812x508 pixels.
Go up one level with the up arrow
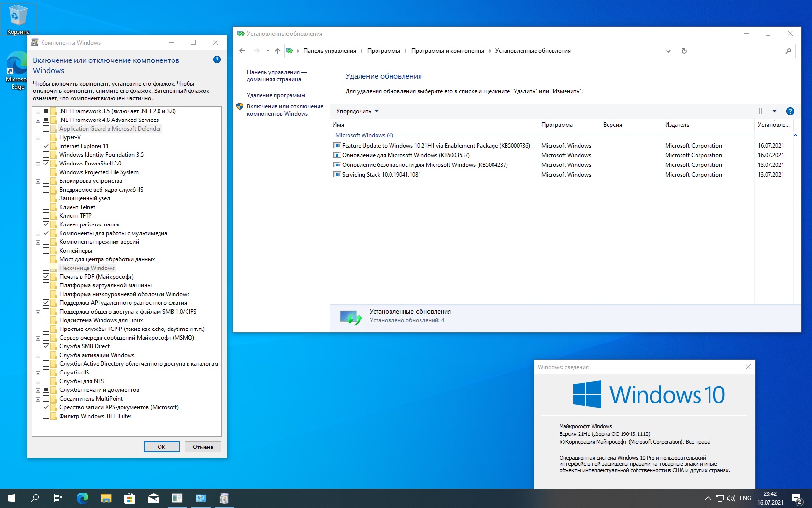(x=277, y=51)
